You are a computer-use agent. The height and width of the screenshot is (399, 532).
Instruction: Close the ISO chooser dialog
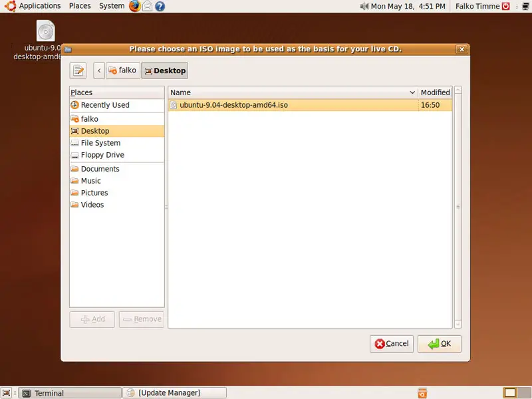tap(462, 49)
